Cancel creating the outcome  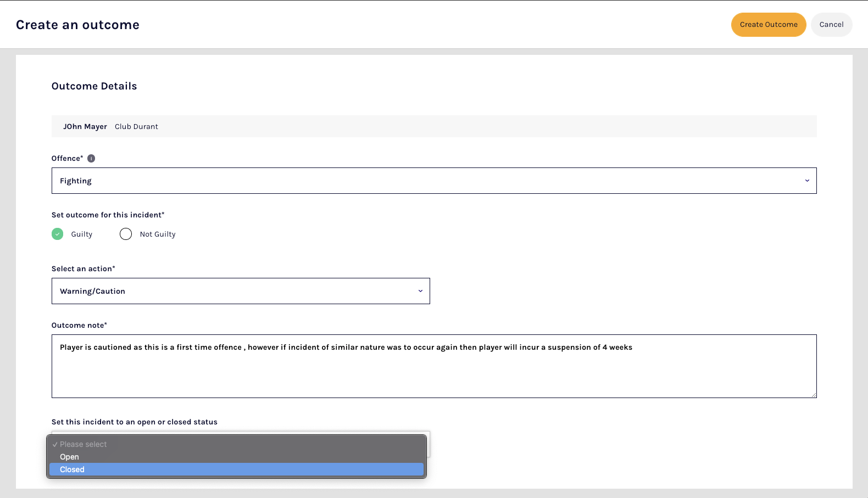pos(831,25)
